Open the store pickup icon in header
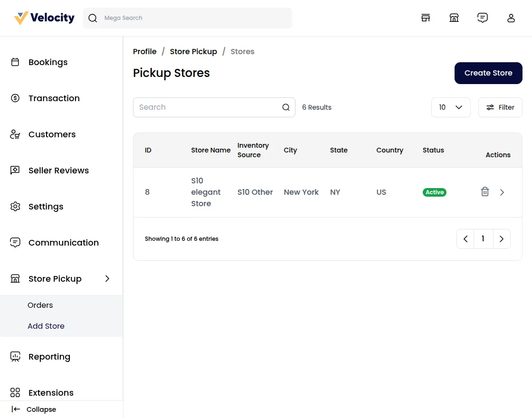Image resolution: width=532 pixels, height=418 pixels. pyautogui.click(x=454, y=18)
